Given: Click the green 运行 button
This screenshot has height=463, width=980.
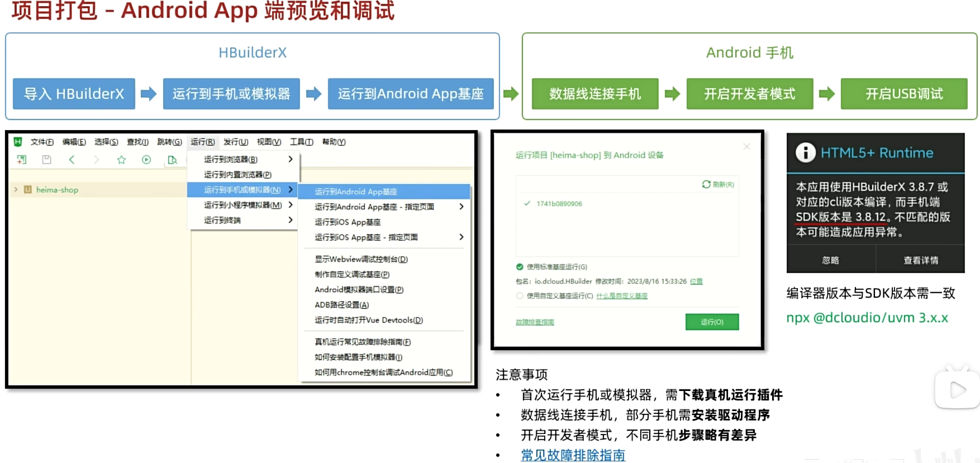Looking at the screenshot, I should [712, 322].
